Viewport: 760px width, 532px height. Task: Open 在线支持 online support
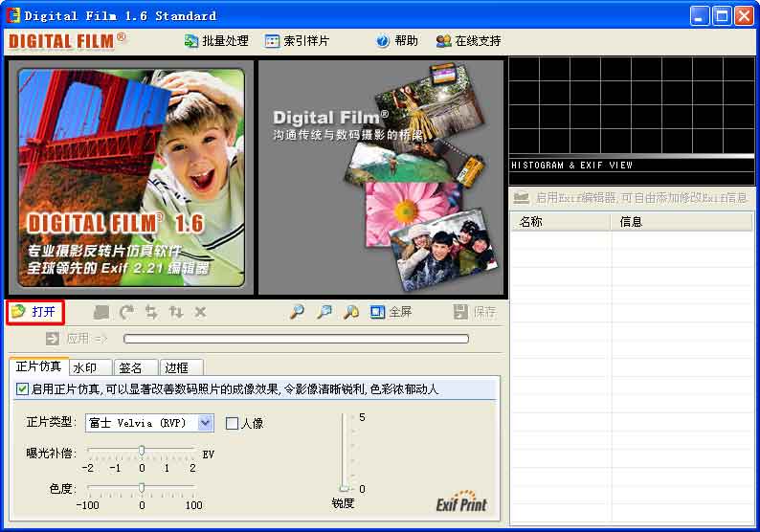(468, 41)
